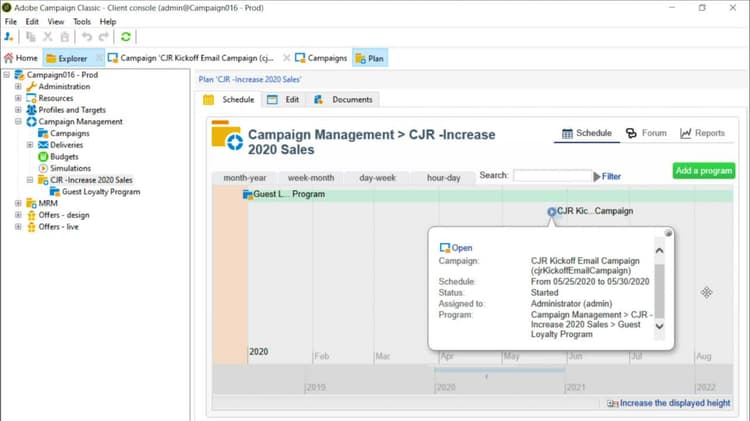Click the popup scrollbar down arrow

point(659,326)
